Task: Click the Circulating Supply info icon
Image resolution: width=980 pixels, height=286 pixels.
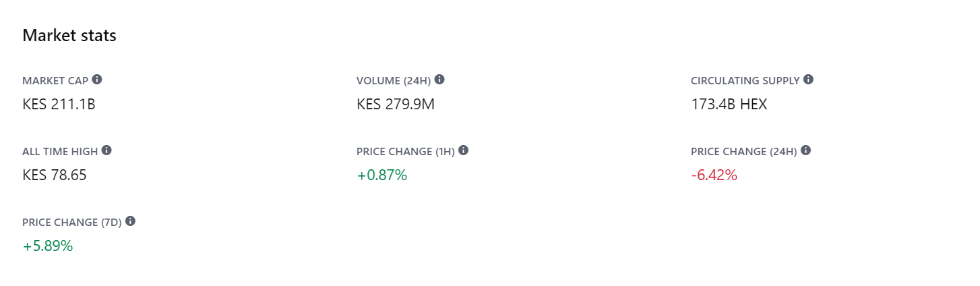Action: pyautogui.click(x=809, y=80)
